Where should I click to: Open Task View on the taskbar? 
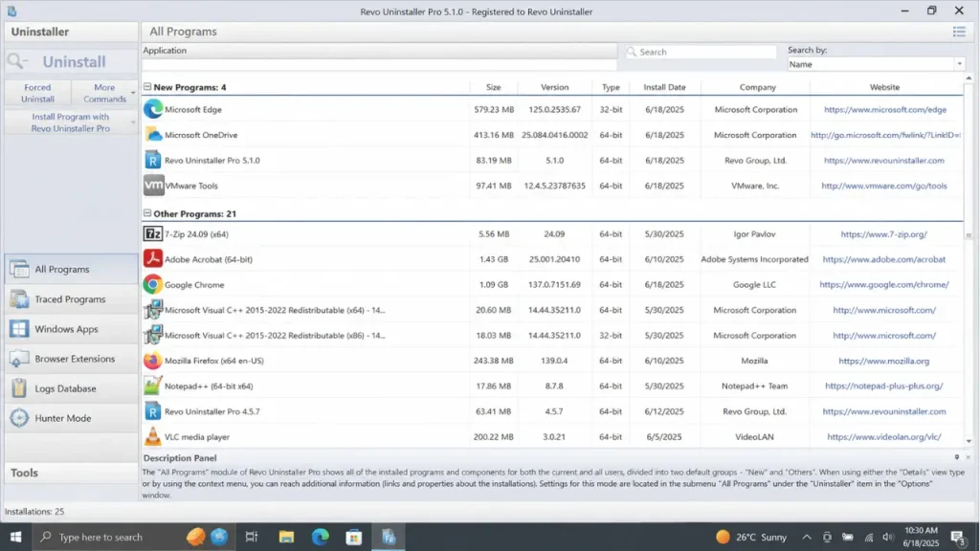pyautogui.click(x=252, y=537)
